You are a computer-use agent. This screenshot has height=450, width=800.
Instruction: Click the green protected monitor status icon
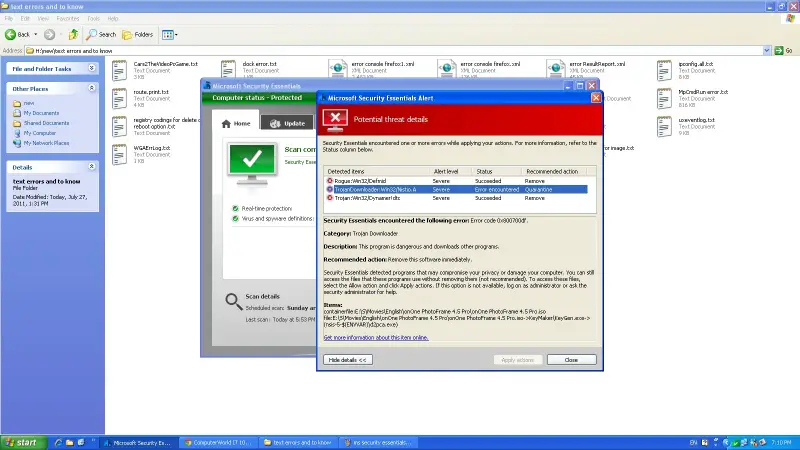(252, 163)
